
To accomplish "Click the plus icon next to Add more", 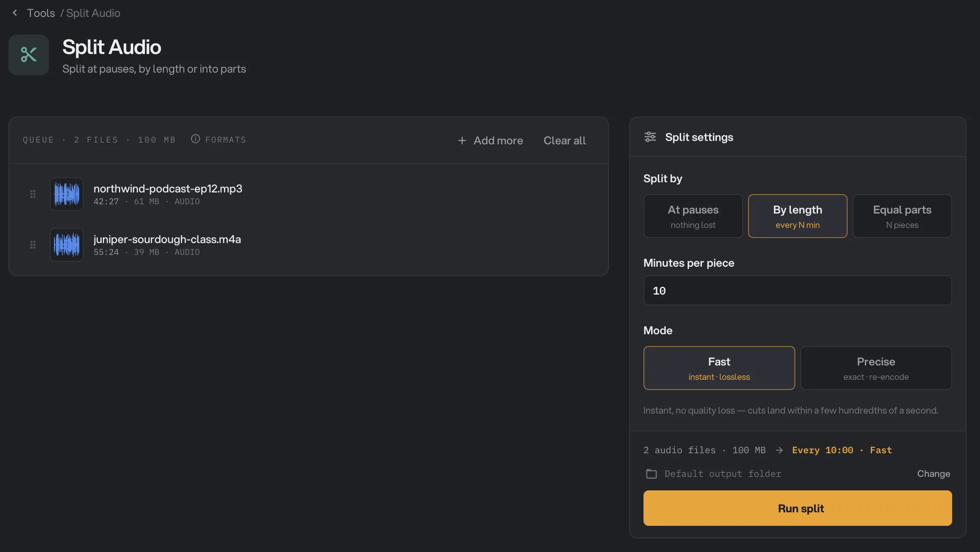I will point(462,141).
